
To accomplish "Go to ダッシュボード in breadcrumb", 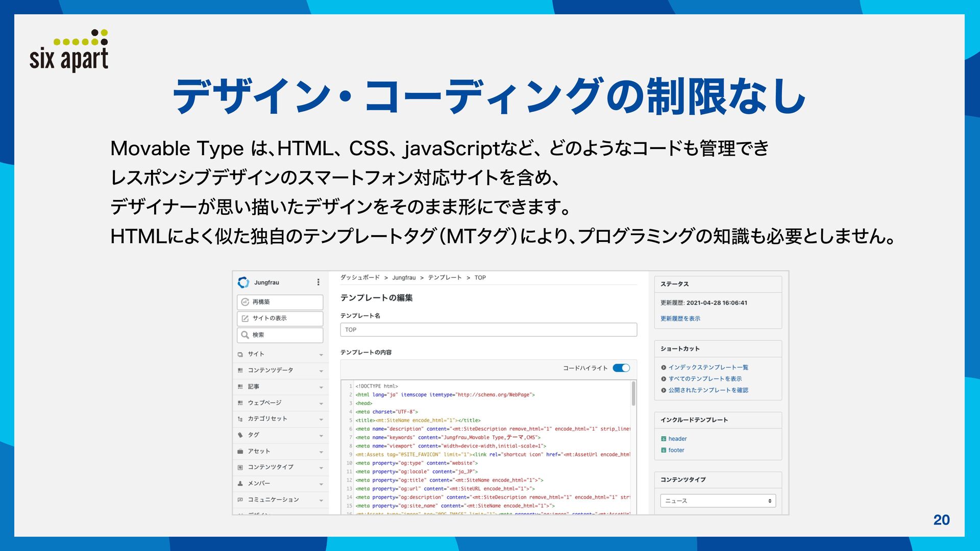I will coord(360,278).
